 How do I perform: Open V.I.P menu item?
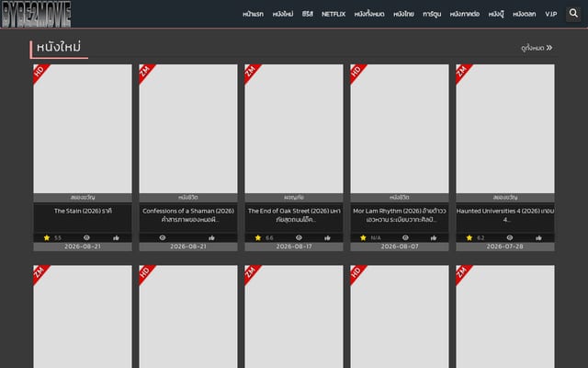[x=551, y=15]
